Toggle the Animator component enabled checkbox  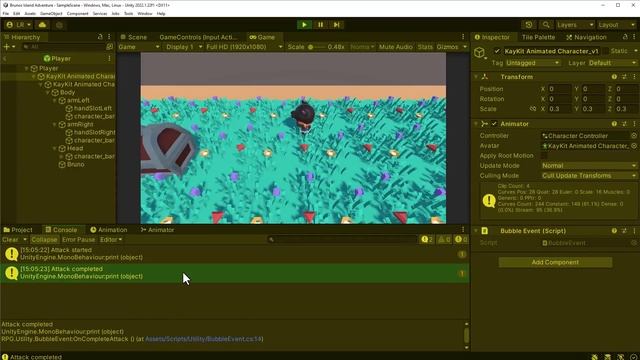point(494,124)
